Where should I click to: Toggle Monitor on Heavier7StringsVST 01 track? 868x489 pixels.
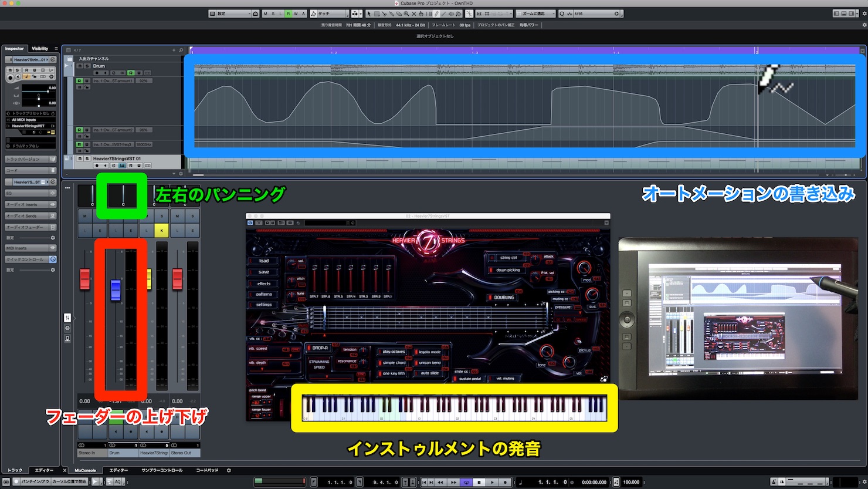click(x=106, y=166)
